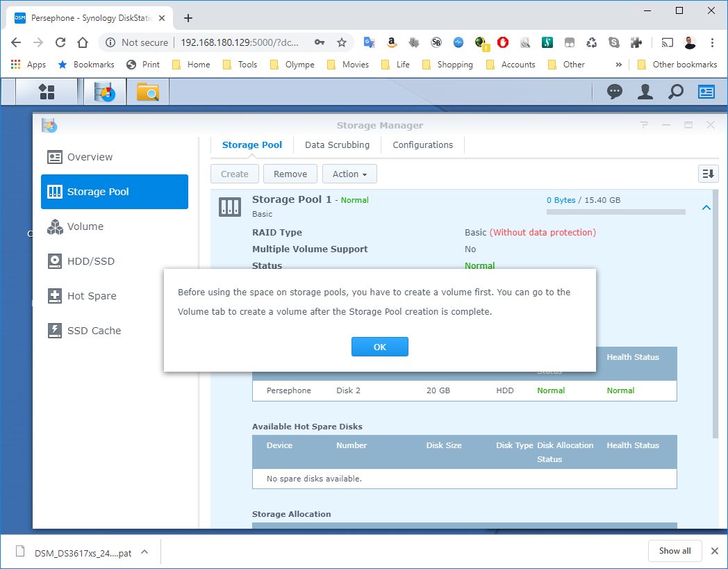
Task: Bookmark this page with the star icon
Action: point(342,43)
